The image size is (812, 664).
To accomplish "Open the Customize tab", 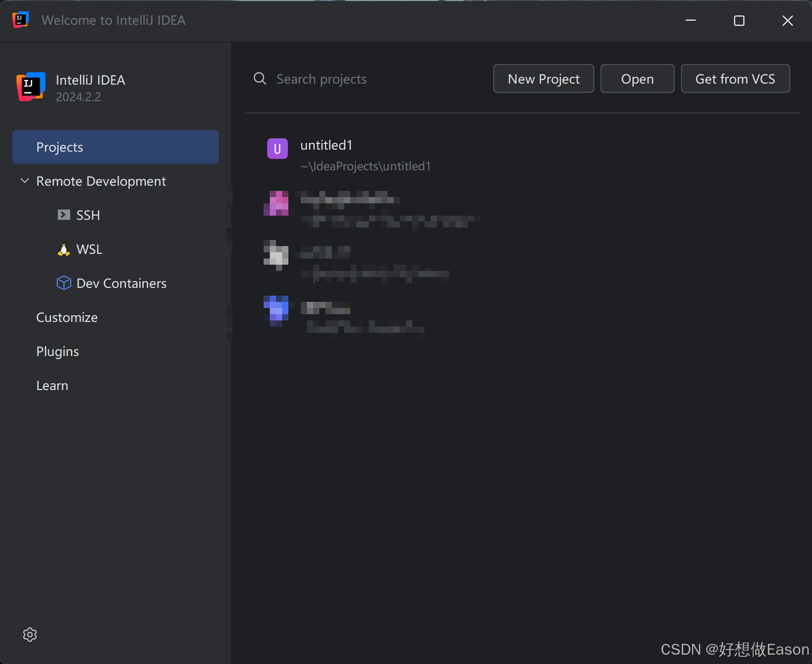I will point(67,317).
